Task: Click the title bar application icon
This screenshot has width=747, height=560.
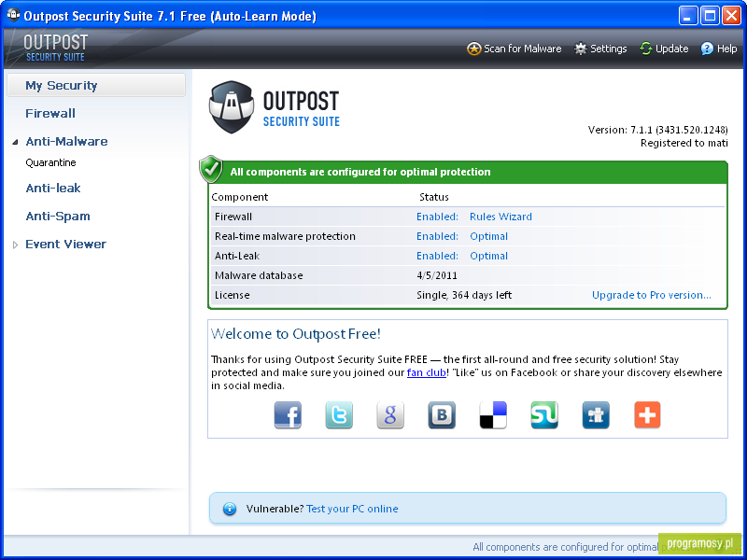Action: pos(13,15)
